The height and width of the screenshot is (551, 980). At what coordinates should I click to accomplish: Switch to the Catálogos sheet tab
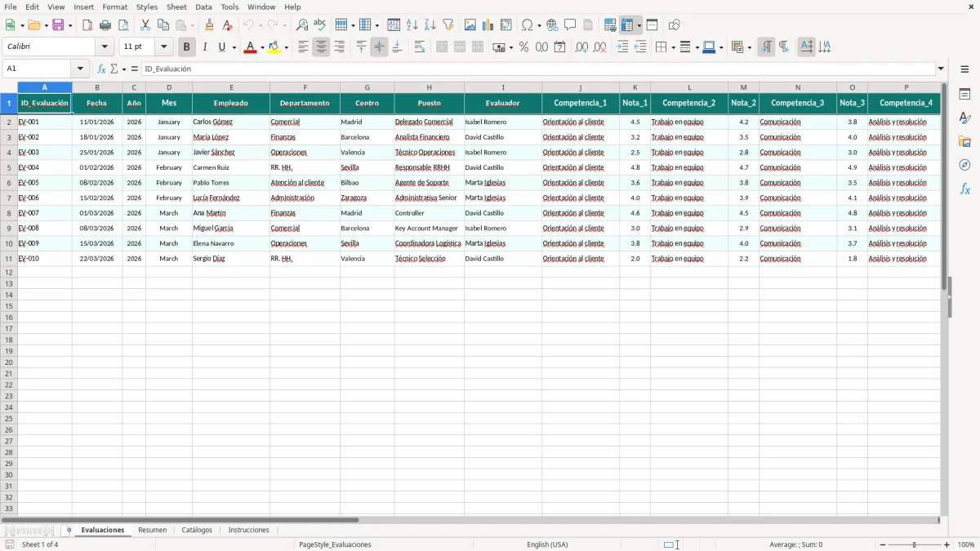click(197, 530)
